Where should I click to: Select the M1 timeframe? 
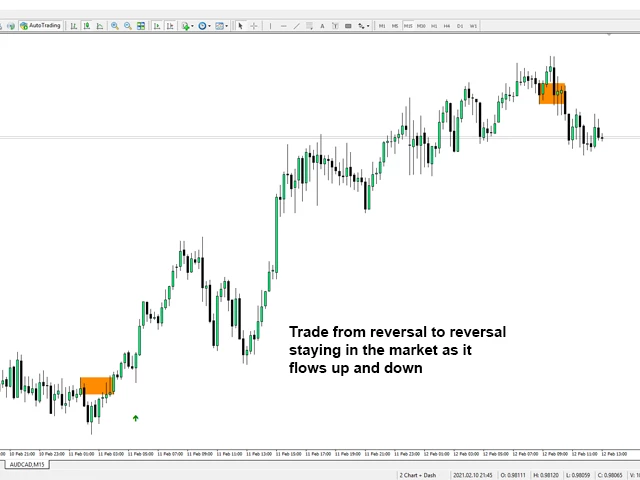382,25
